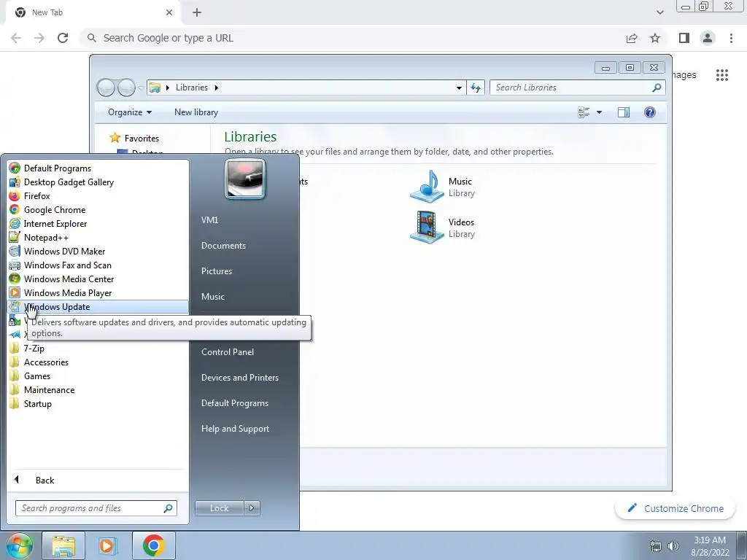Open the Google apps grid
Viewport: 747px width, 560px height.
click(722, 75)
